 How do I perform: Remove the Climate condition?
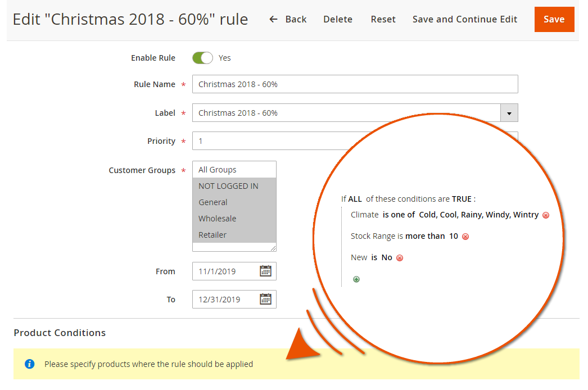[546, 215]
